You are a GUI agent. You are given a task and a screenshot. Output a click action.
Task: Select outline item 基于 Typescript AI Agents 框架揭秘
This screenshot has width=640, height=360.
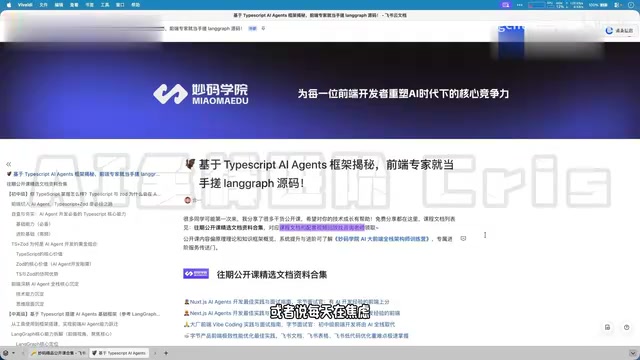83,174
